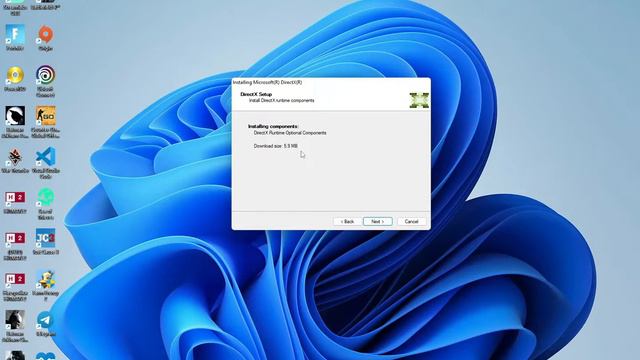Click the 'Installing components:' label

pyautogui.click(x=273, y=126)
